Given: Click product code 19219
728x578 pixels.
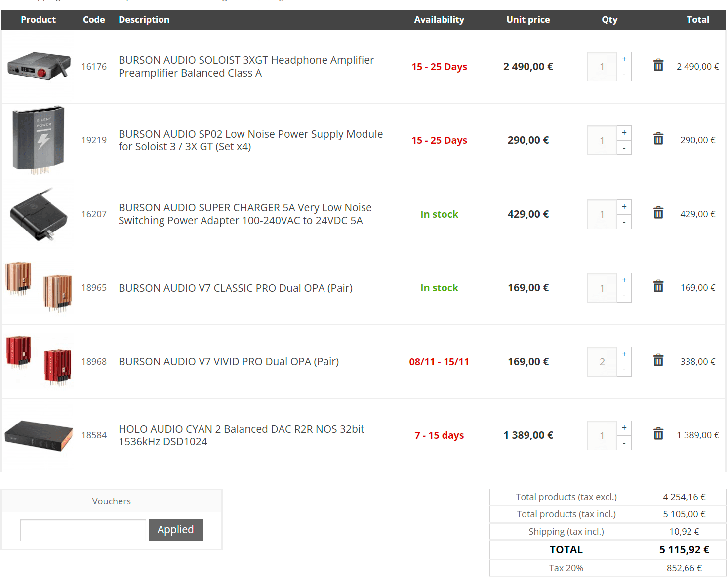Looking at the screenshot, I should (x=94, y=140).
